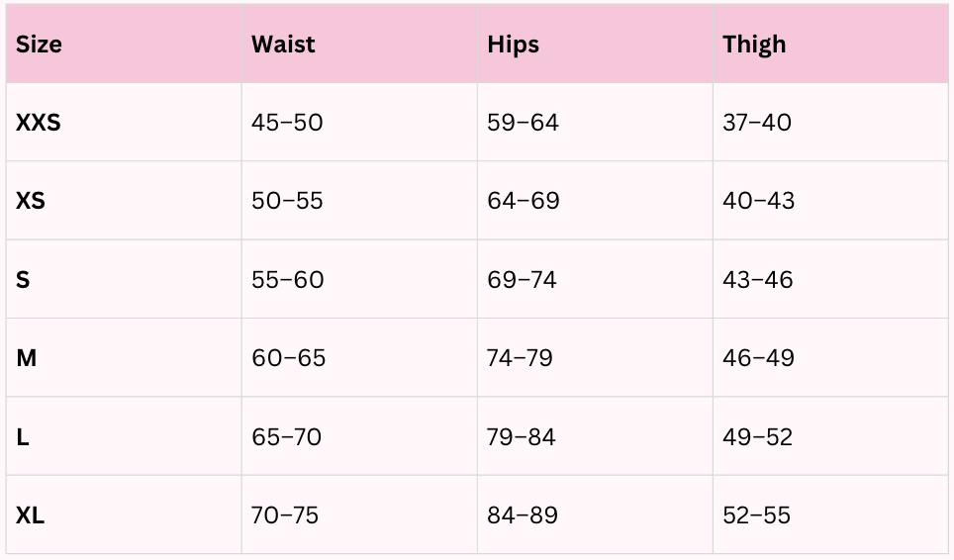Click waist value 70–75 cell

tap(285, 515)
